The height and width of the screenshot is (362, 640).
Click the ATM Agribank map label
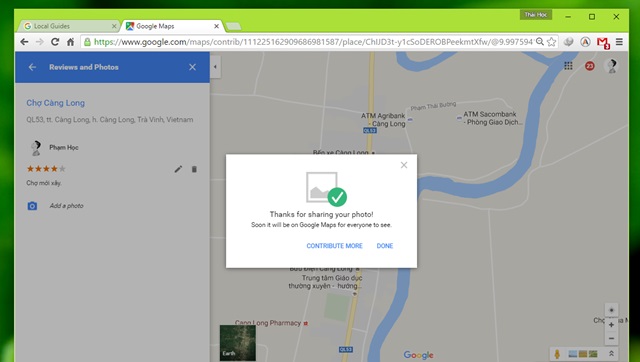click(383, 120)
